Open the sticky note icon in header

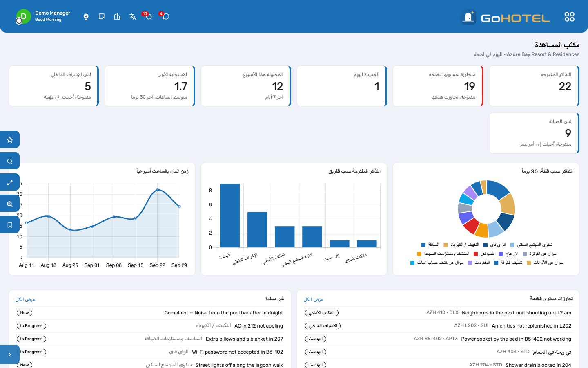coord(102,17)
